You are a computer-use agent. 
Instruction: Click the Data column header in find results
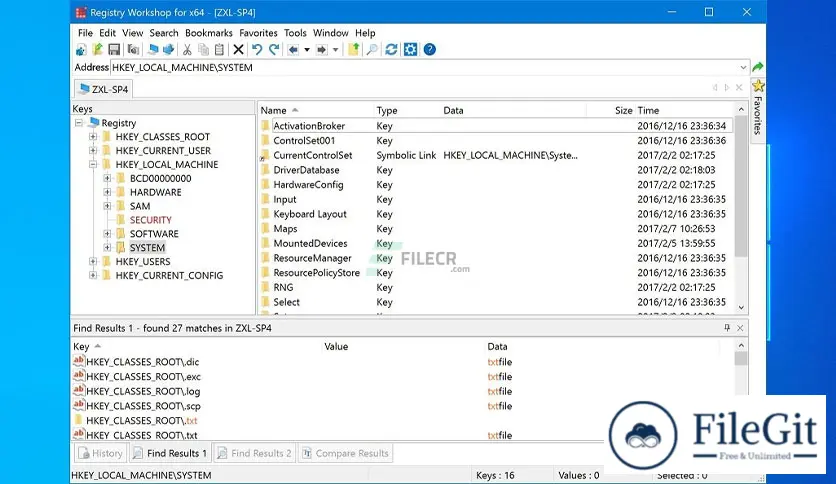coord(601,346)
